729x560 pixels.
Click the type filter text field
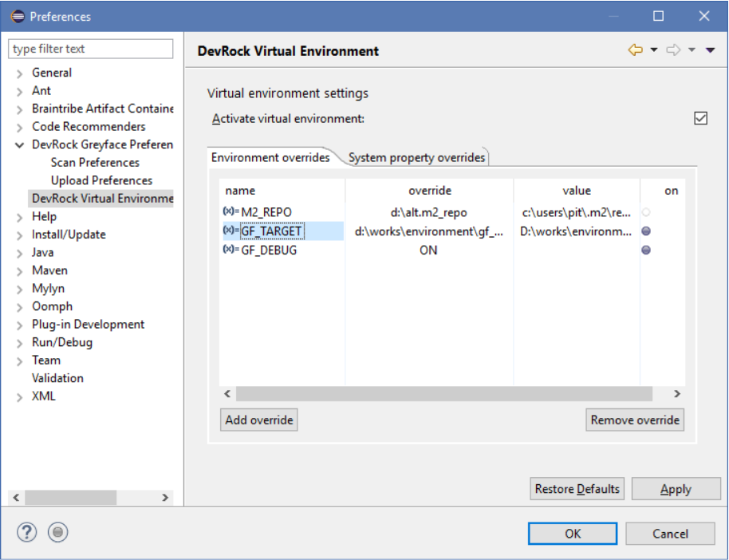[91, 49]
